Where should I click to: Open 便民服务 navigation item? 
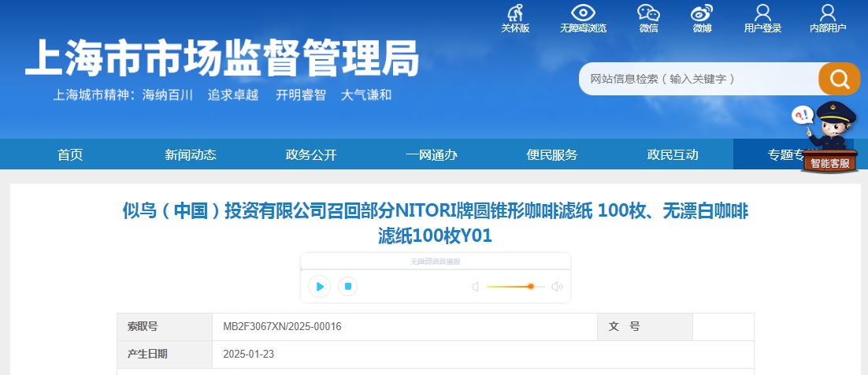[552, 154]
